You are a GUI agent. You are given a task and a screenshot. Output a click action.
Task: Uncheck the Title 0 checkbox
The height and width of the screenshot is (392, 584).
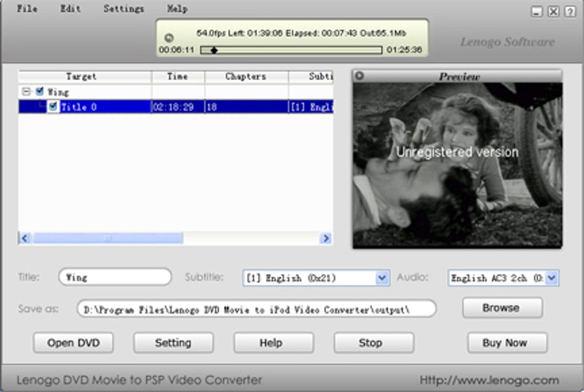click(x=53, y=107)
